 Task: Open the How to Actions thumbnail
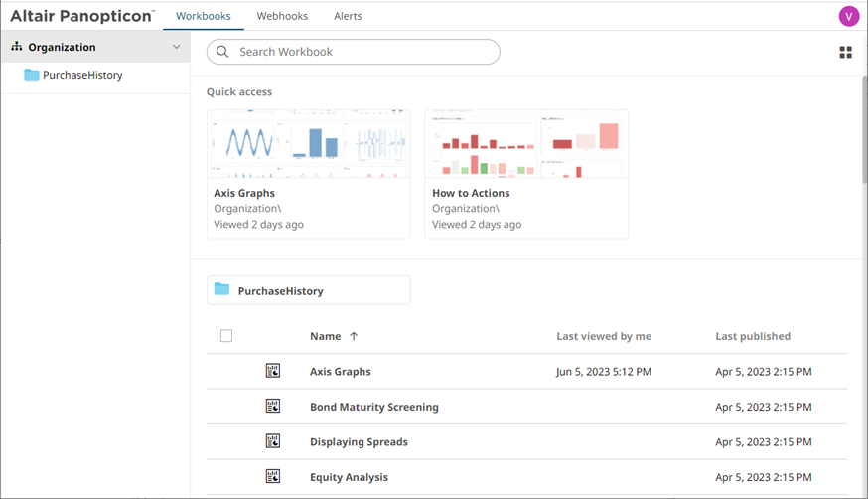525,144
